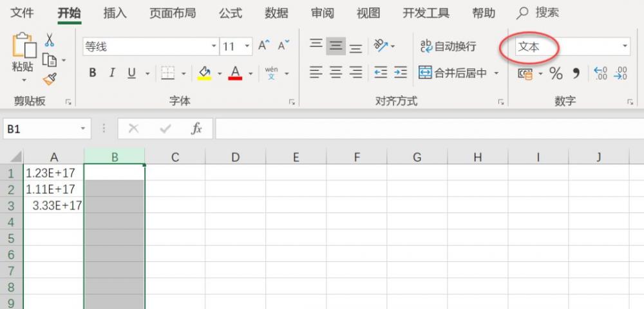This screenshot has width=644, height=309.
Task: Center text horizontally
Action: (336, 73)
